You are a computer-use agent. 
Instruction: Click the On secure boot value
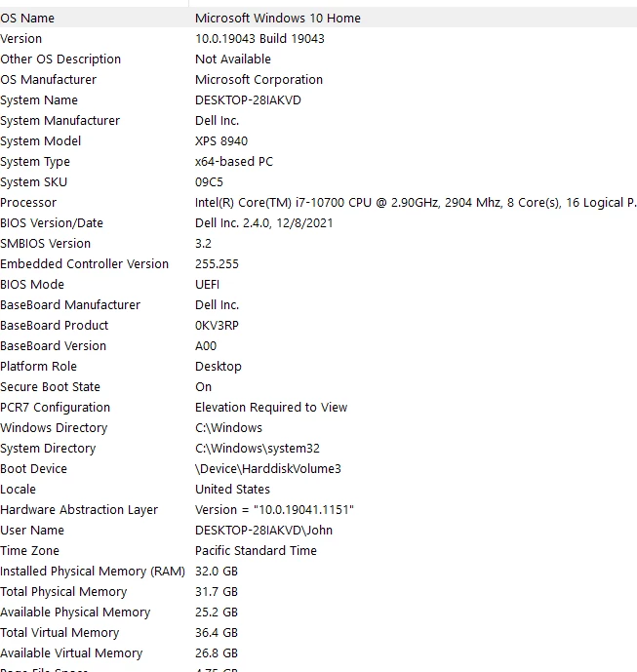coord(203,387)
